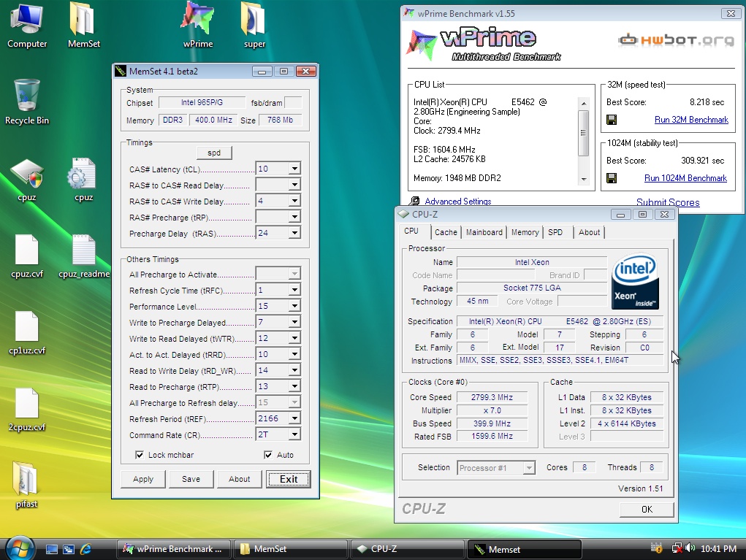Open the cpuz_readme text file
This screenshot has height=560, width=746.
(84, 256)
